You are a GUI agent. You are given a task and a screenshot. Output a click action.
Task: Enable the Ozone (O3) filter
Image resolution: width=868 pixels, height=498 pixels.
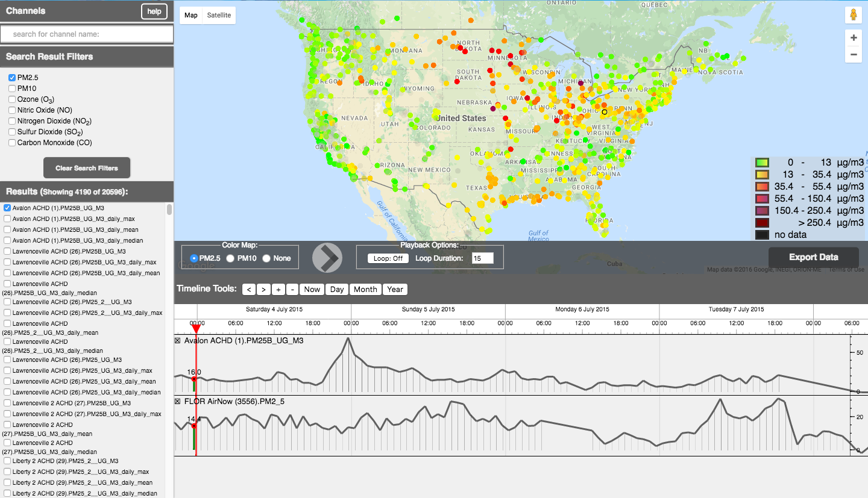point(12,99)
